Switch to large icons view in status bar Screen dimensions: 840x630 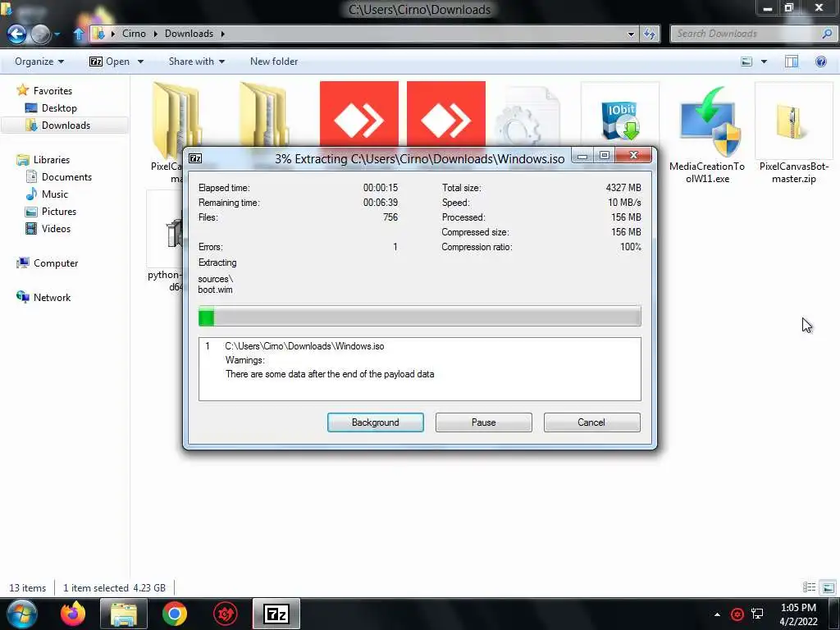tap(829, 587)
